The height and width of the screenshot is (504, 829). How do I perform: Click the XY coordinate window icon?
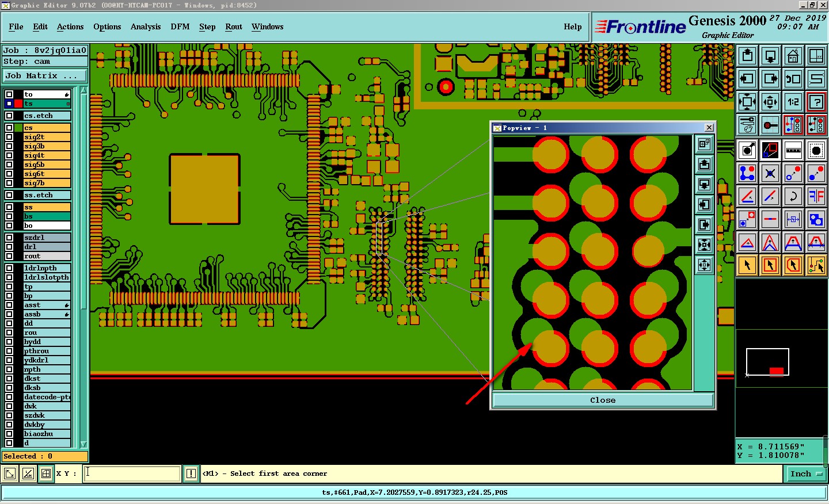point(816,56)
